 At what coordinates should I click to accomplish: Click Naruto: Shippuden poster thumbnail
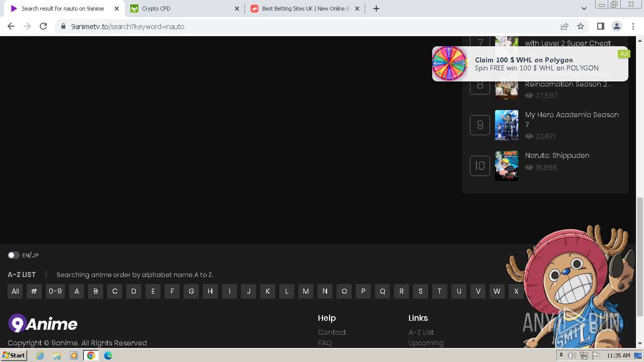(507, 166)
